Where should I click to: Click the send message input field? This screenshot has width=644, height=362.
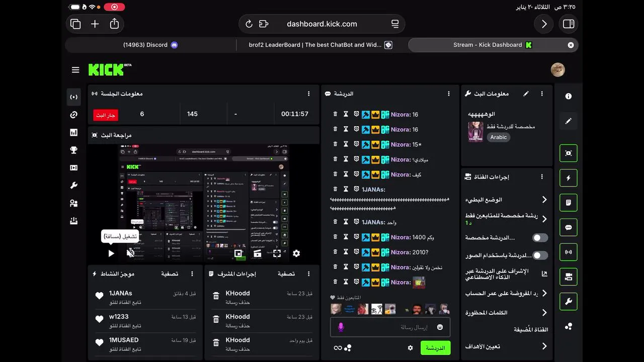390,327
